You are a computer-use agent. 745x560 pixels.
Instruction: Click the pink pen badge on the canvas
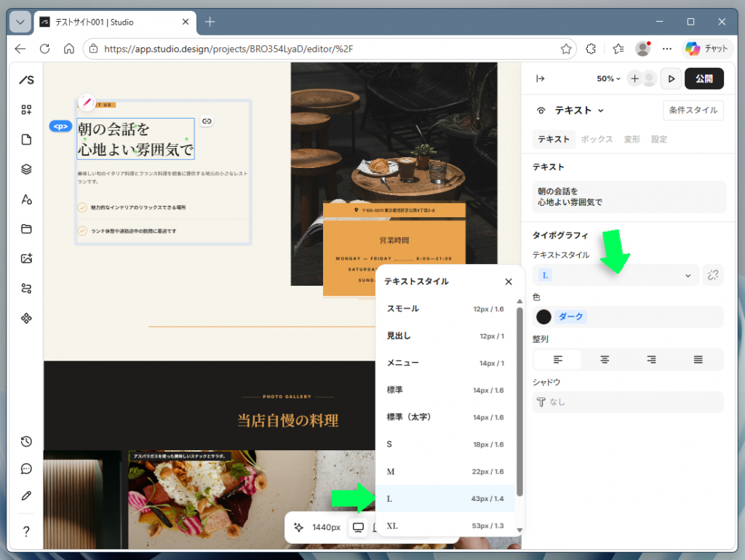tap(87, 102)
